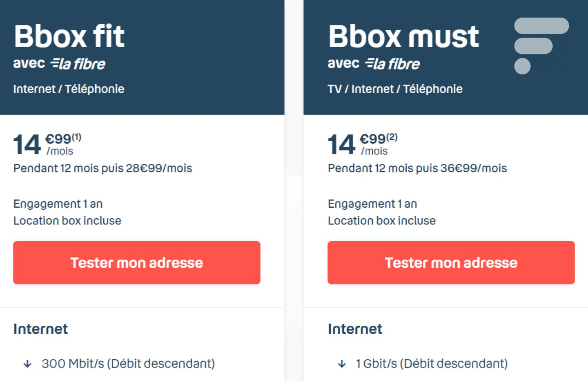Click the Bbox must logo icon
The width and height of the screenshot is (588, 381).
pos(541,46)
